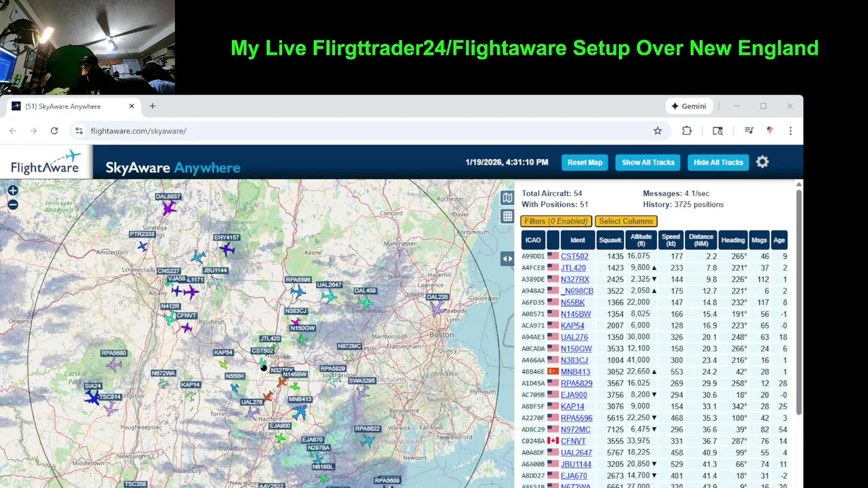The width and height of the screenshot is (868, 488).
Task: Sort table by Altitude (ft) header
Action: point(641,240)
